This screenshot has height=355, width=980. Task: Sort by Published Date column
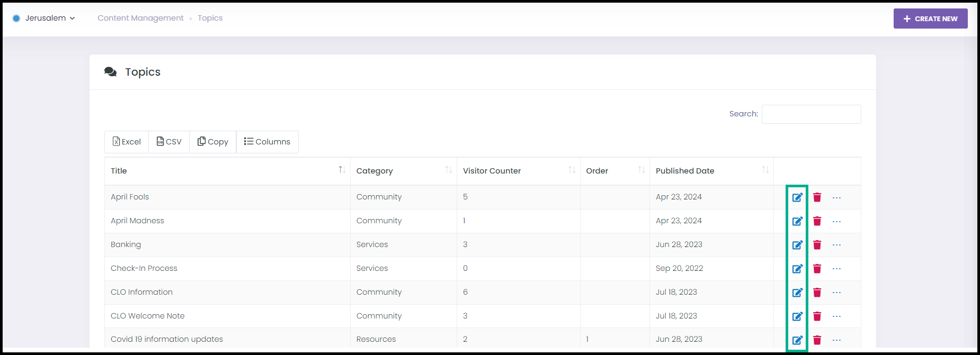711,171
